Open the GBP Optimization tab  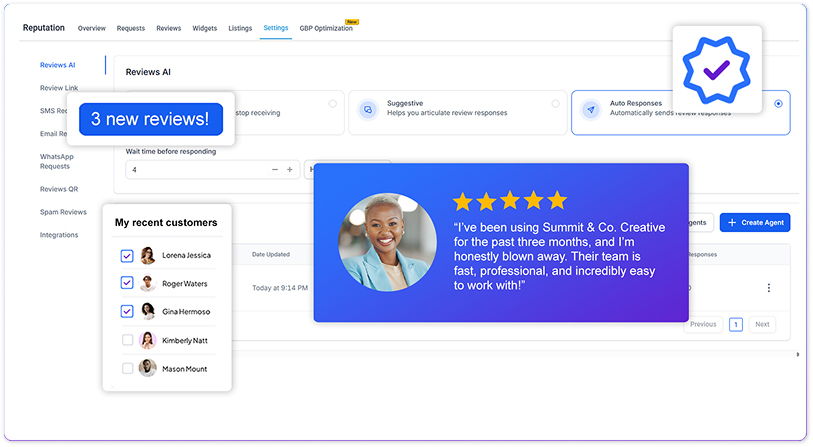[325, 28]
